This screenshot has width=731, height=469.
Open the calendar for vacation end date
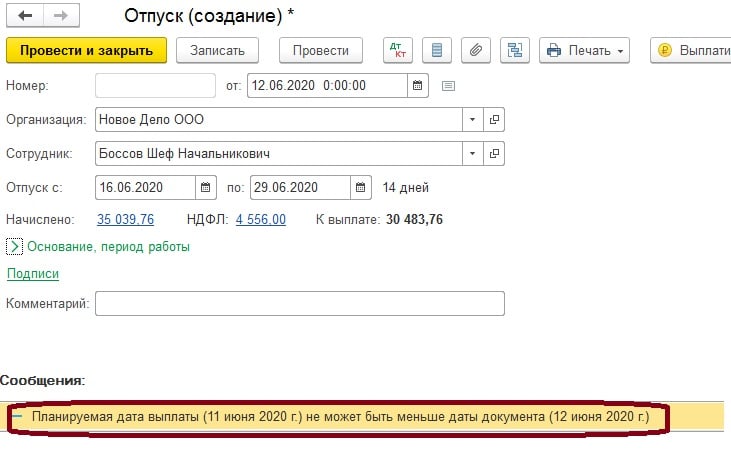pyautogui.click(x=361, y=187)
